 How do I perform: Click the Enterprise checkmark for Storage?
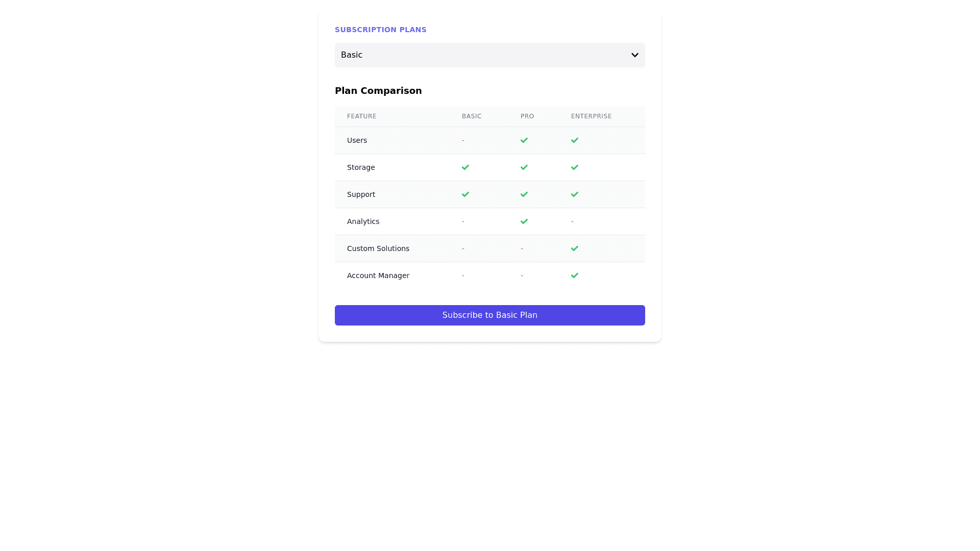pos(574,167)
